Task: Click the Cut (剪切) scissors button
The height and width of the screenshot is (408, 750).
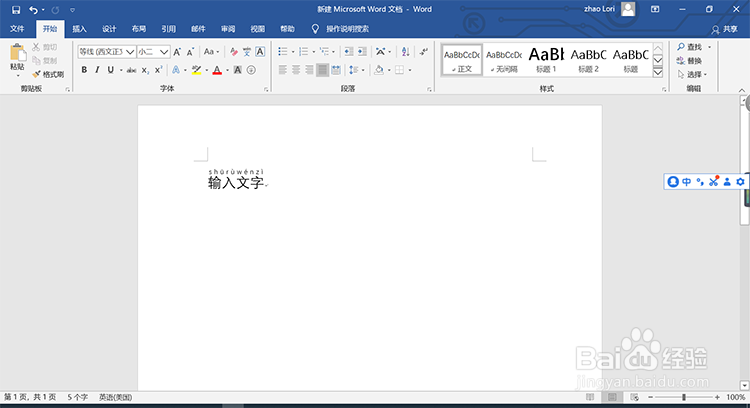Action: tap(44, 47)
